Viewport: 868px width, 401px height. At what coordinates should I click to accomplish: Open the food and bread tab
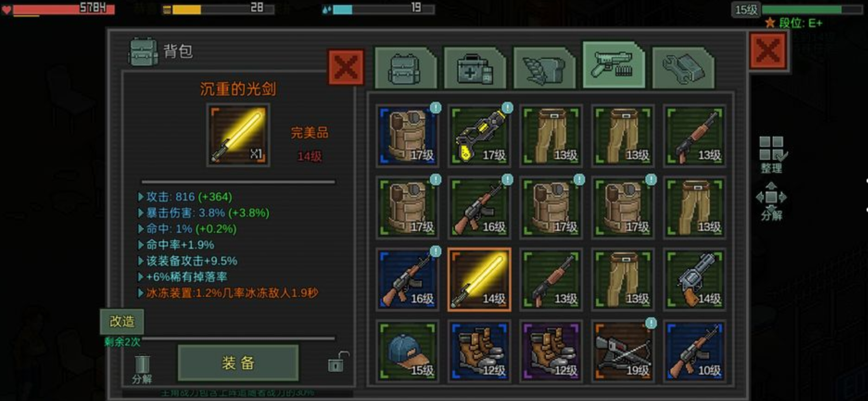tap(544, 68)
